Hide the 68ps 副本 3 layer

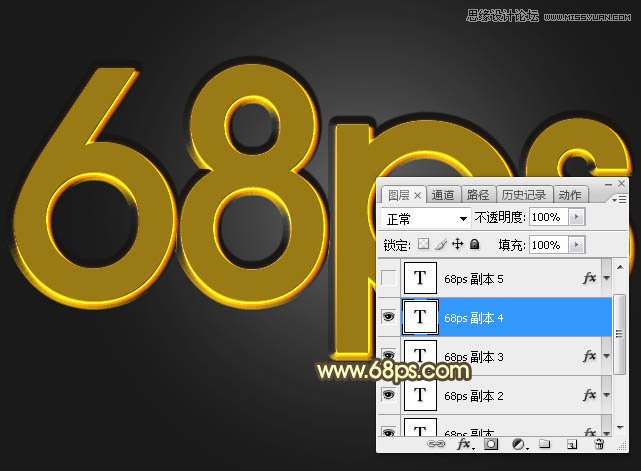click(x=389, y=354)
